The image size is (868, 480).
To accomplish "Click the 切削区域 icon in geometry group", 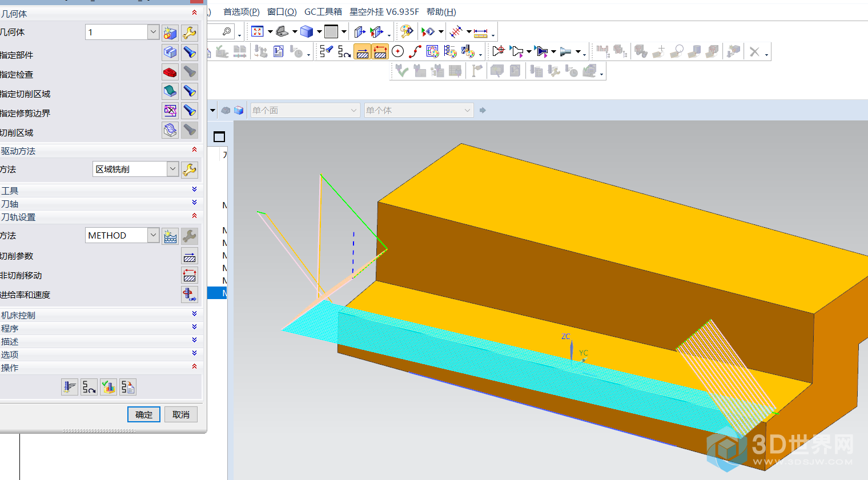I will pos(170,130).
